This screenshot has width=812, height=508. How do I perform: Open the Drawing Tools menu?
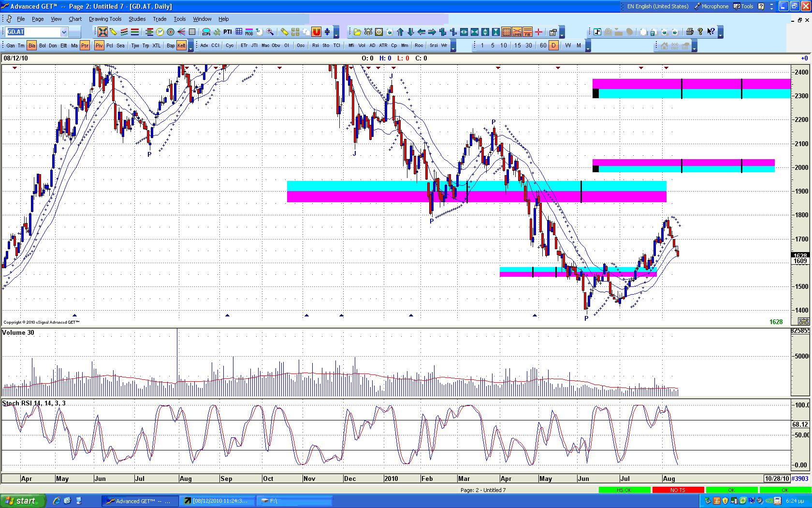tap(105, 19)
